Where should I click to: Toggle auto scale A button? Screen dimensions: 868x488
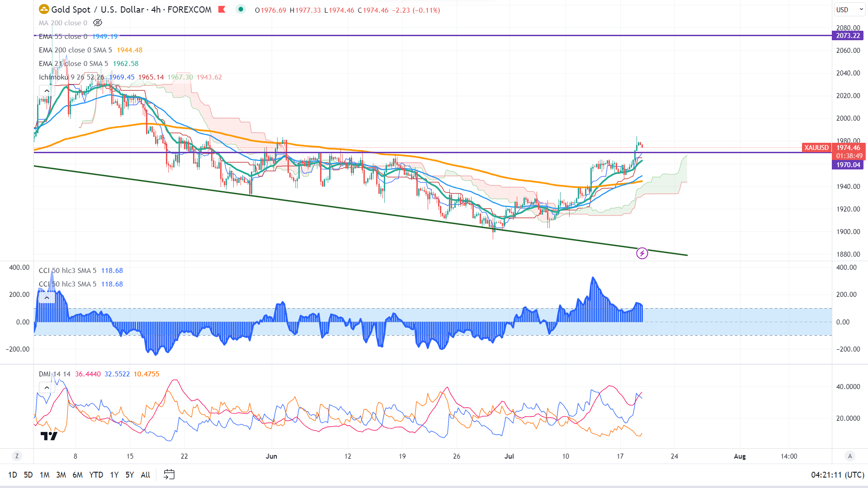(x=850, y=456)
